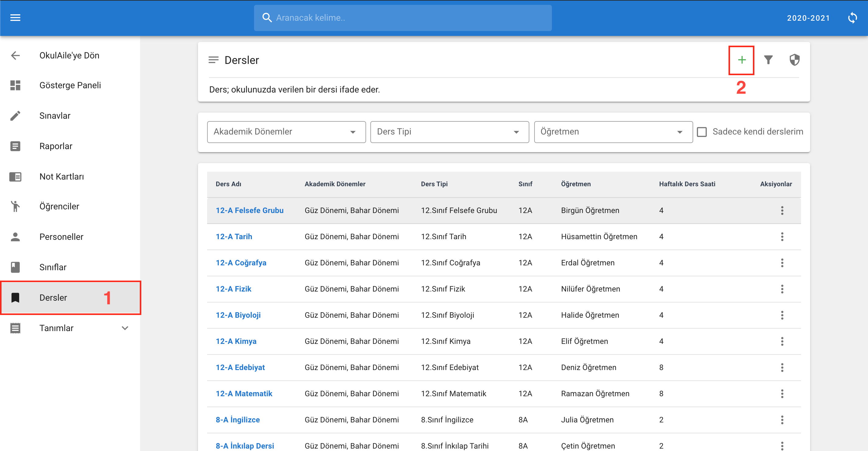
Task: Open actions menu for 12-A Biyoloji
Action: (782, 315)
